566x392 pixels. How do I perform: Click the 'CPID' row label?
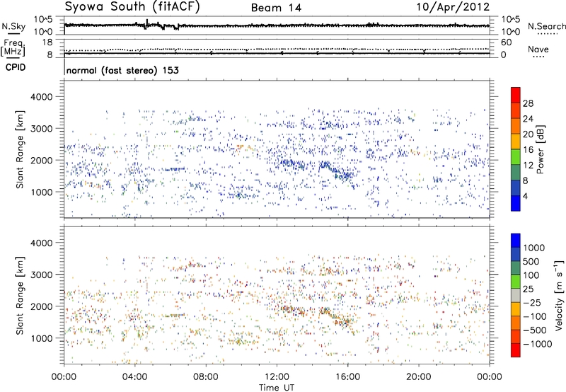pos(16,67)
